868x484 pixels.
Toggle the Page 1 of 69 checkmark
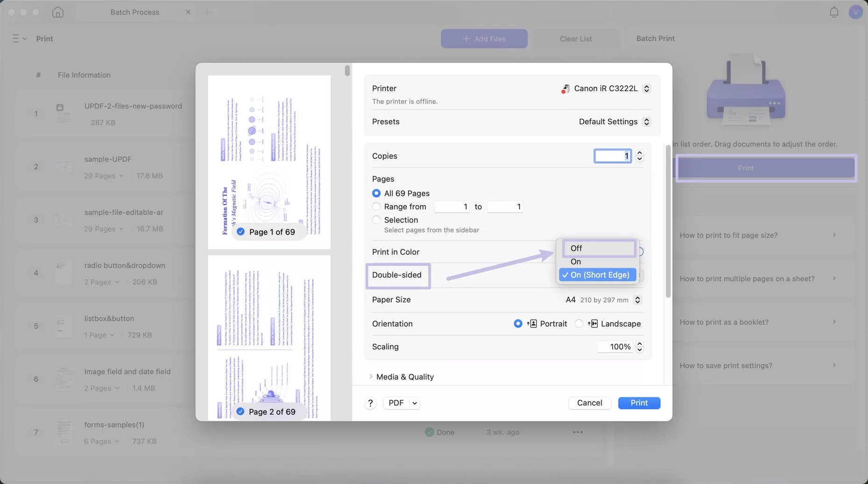[x=240, y=232]
